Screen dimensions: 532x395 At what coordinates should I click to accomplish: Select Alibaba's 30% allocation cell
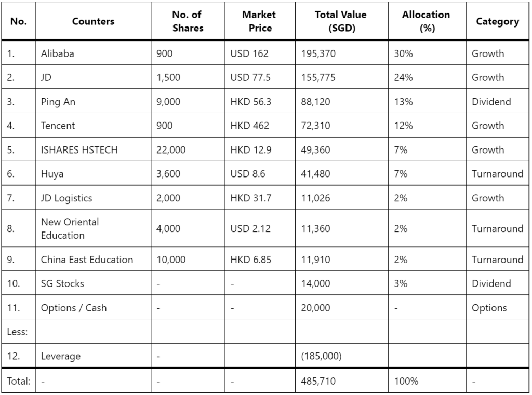point(427,53)
